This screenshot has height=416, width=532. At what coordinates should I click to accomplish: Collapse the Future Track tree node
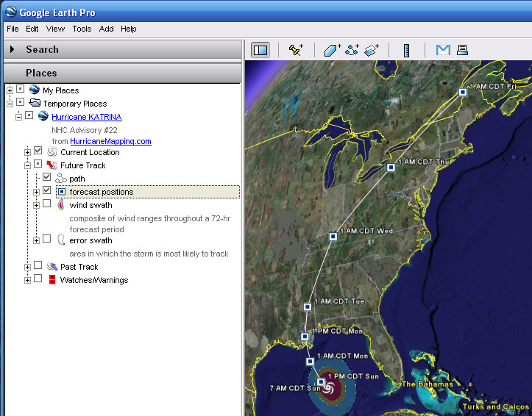click(27, 165)
